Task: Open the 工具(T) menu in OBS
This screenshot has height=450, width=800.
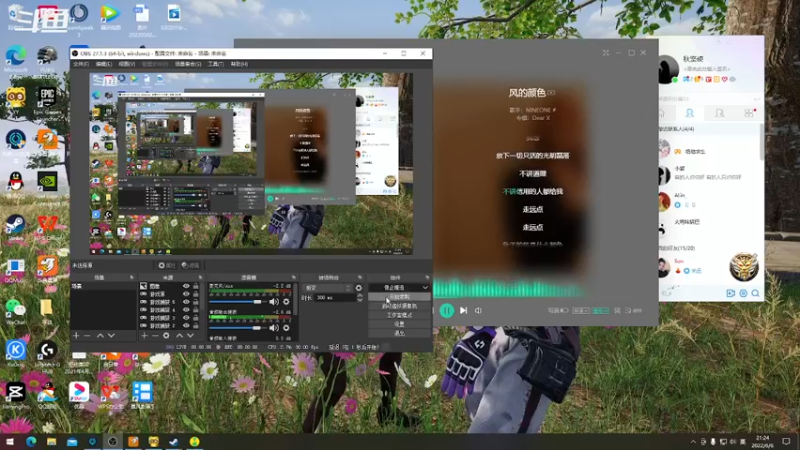Action: [216, 64]
